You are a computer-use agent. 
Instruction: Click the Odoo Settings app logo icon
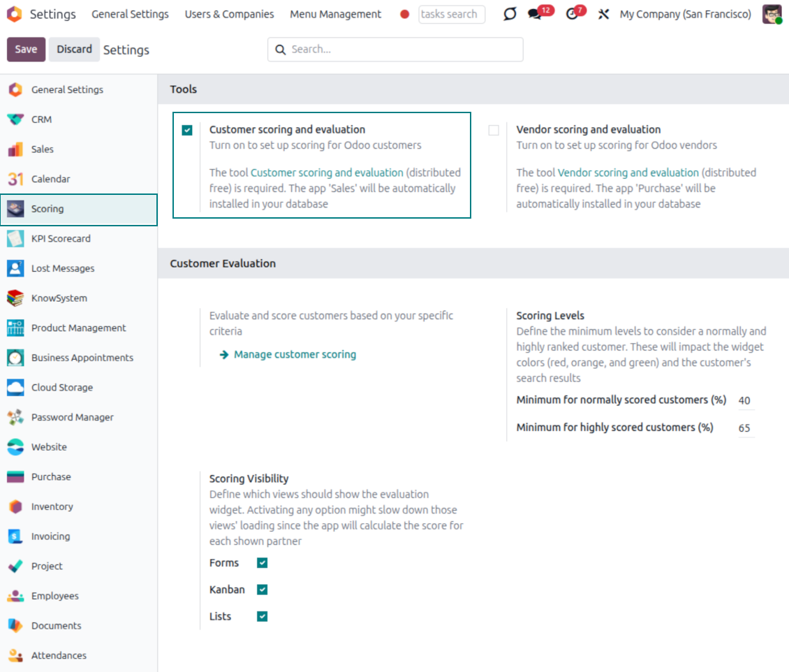click(x=14, y=14)
